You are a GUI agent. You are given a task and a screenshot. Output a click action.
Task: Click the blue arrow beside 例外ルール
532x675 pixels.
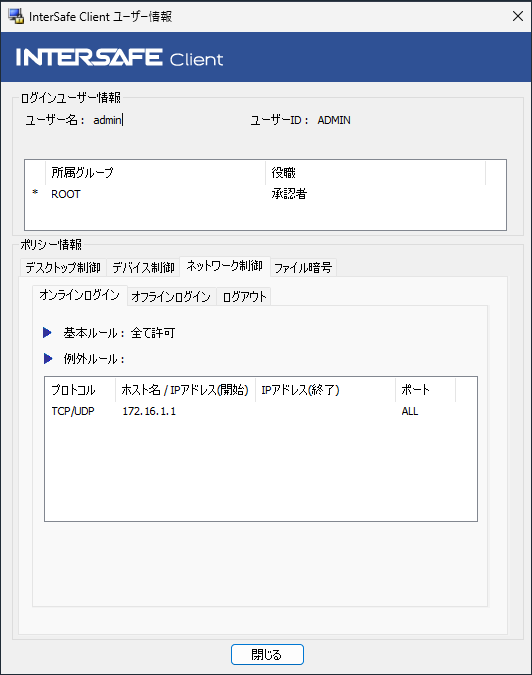[48, 358]
